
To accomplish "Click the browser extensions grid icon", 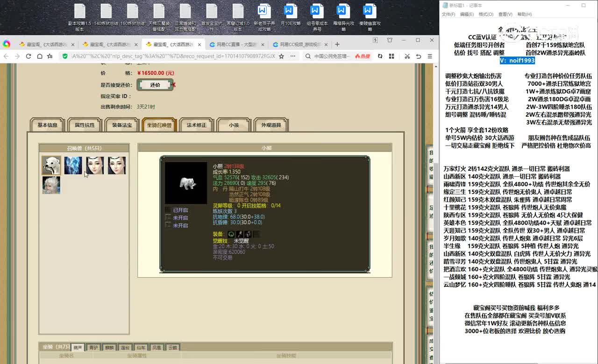I will tap(391, 56).
